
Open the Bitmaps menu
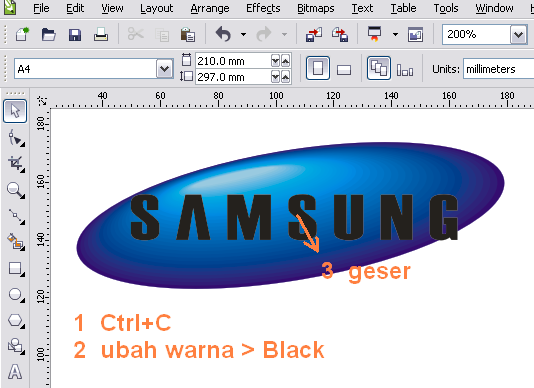pyautogui.click(x=316, y=8)
